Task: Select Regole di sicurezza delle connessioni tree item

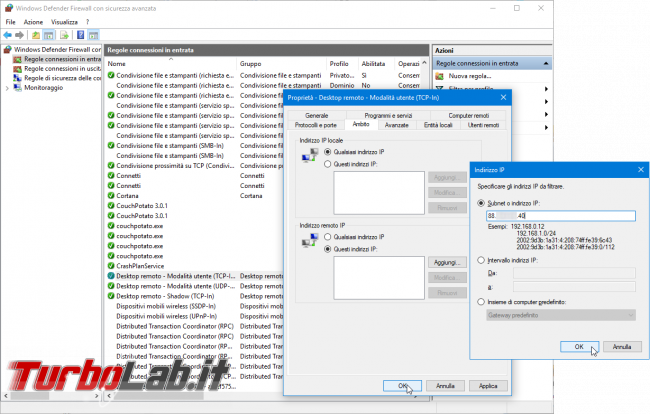Action: point(58,78)
